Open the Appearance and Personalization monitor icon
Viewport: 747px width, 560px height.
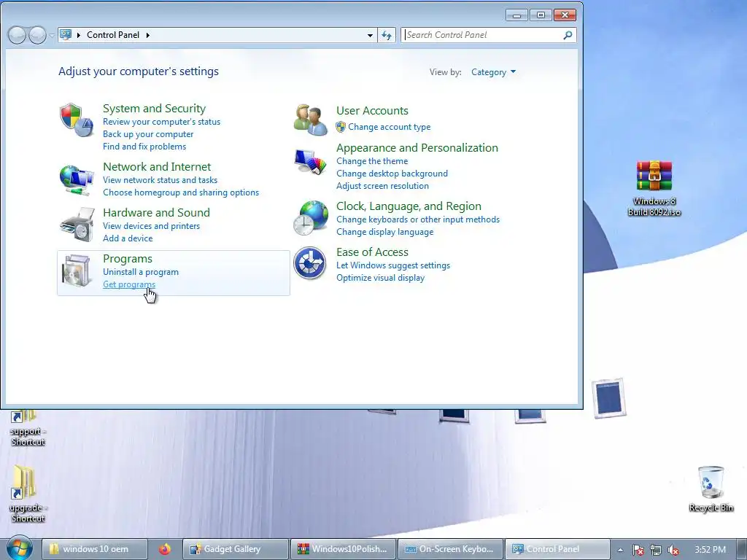click(310, 161)
